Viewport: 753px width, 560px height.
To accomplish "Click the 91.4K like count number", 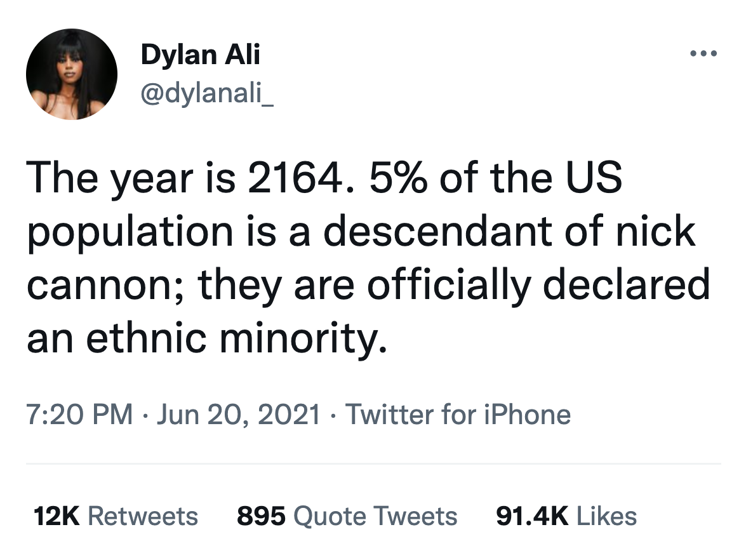I will (x=531, y=516).
